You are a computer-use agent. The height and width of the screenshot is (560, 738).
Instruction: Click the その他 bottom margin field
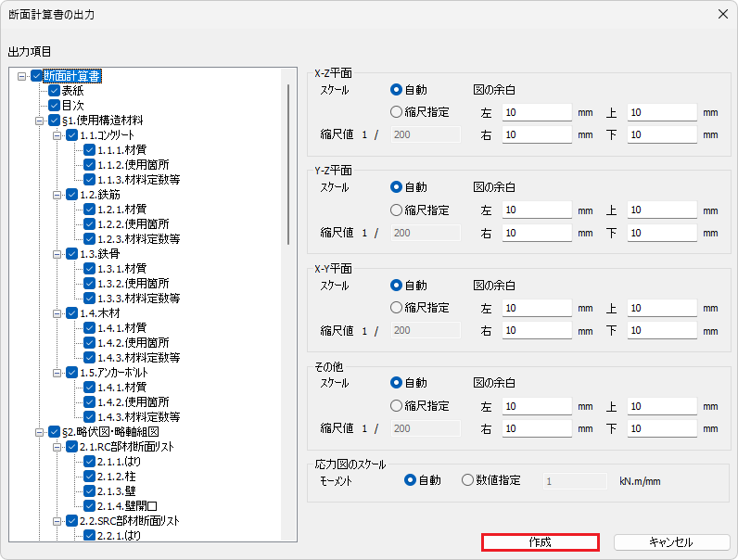[x=662, y=428]
